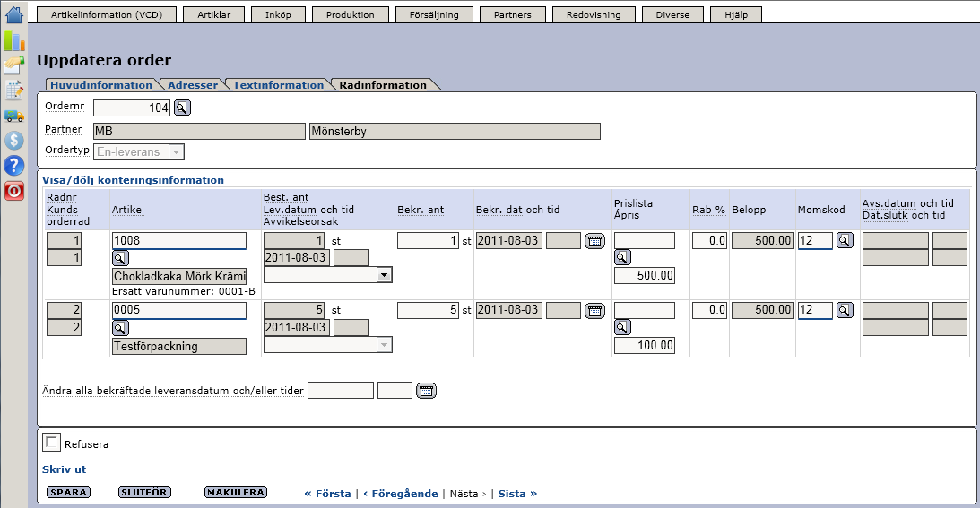Click the SLUTFÖR button

pos(144,493)
